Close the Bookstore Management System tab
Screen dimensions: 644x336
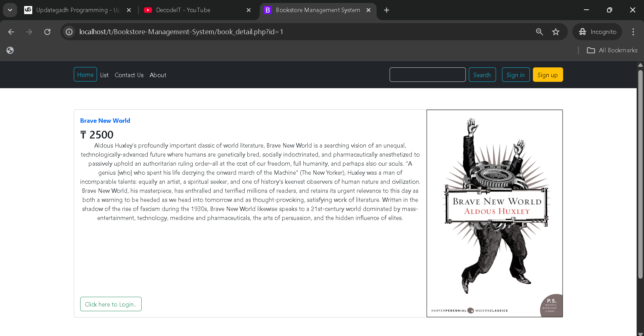tap(368, 10)
